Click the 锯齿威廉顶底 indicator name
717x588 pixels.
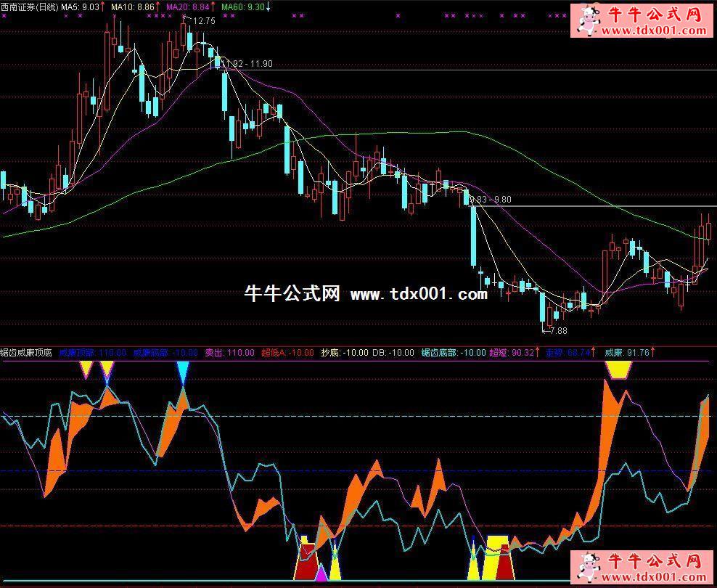pyautogui.click(x=27, y=353)
